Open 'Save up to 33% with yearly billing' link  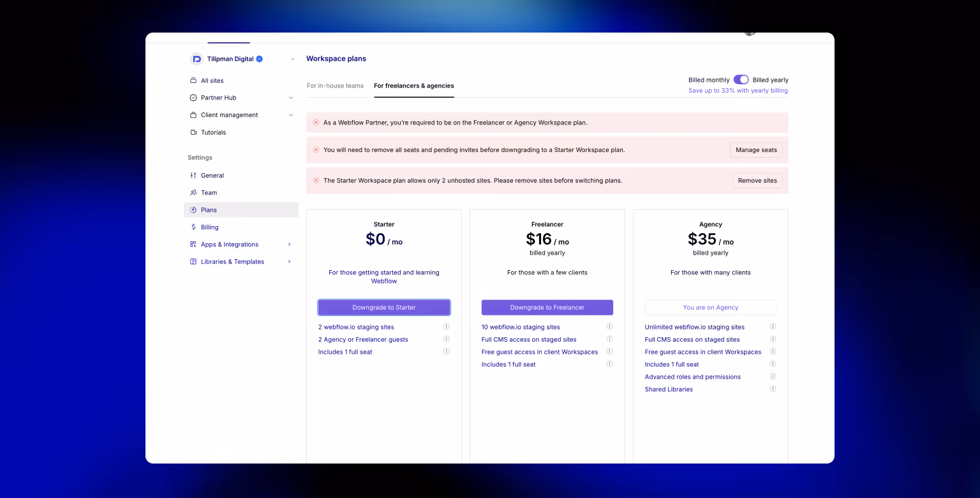pyautogui.click(x=738, y=90)
